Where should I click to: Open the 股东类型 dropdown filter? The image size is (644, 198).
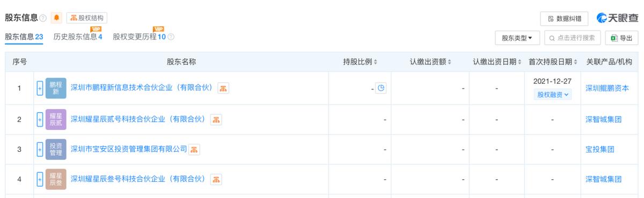coord(517,38)
